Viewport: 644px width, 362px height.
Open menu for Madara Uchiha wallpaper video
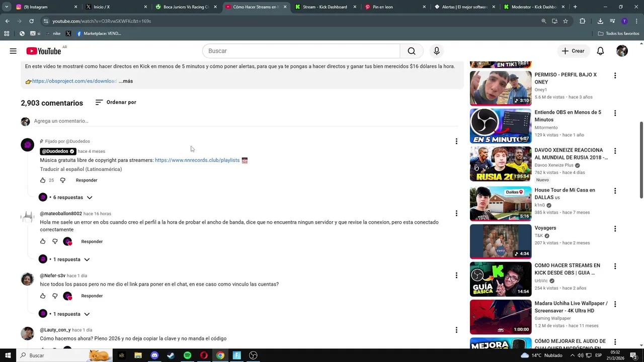615,304
